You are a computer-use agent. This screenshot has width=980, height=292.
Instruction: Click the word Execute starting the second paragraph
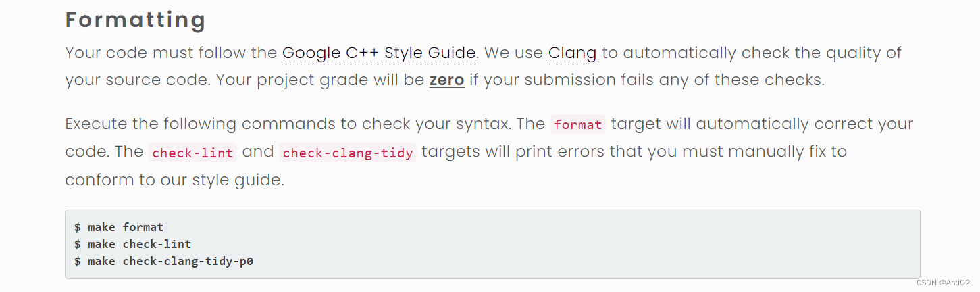click(x=94, y=124)
